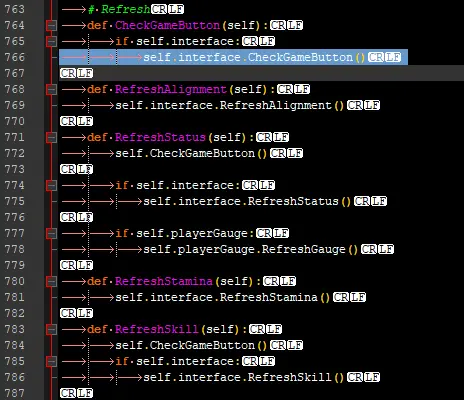Click self.interface.RefreshStatus() on line 775
Viewport: 464px width, 400px height.
(247, 201)
